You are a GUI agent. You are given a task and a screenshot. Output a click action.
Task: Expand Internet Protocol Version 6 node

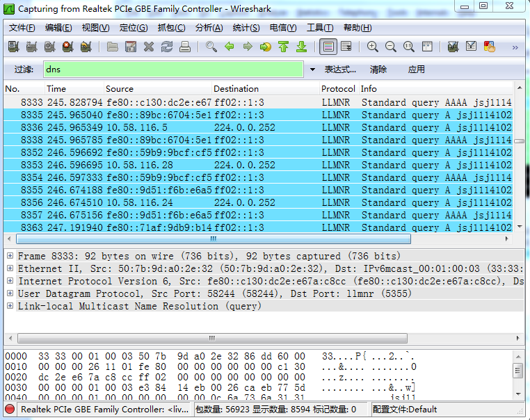pos(10,280)
